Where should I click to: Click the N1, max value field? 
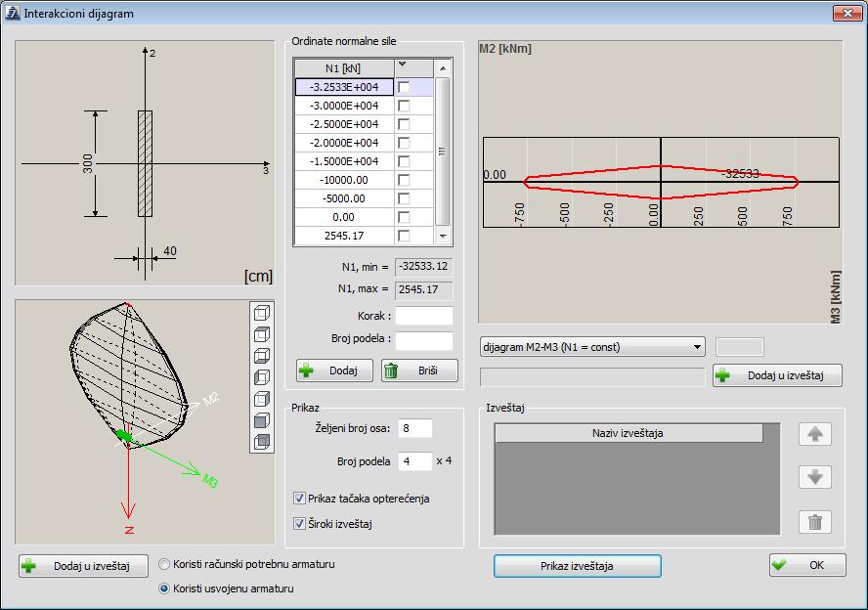[x=424, y=289]
